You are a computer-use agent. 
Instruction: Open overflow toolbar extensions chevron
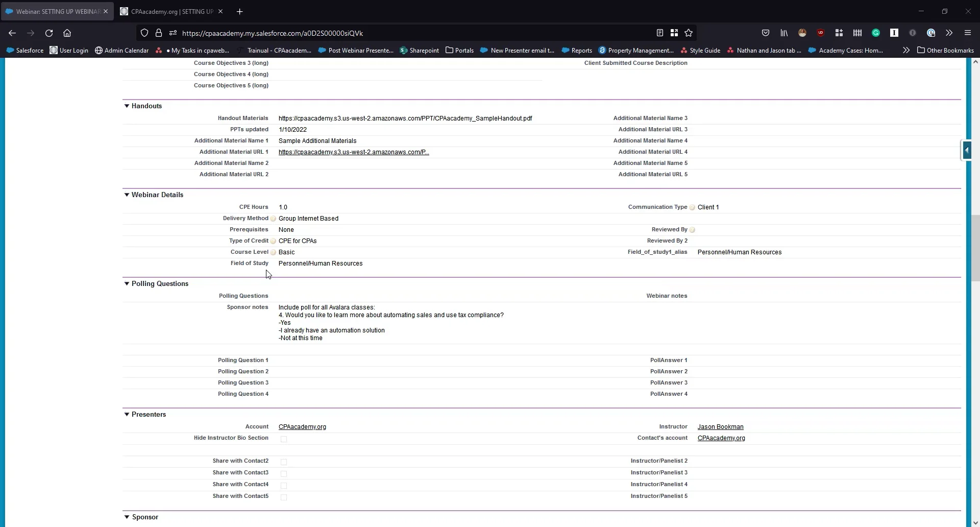click(949, 33)
